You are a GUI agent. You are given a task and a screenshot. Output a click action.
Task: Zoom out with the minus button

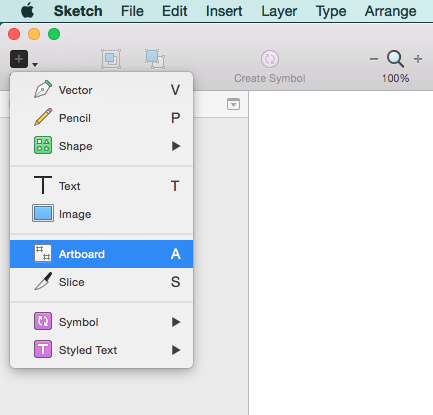click(374, 59)
